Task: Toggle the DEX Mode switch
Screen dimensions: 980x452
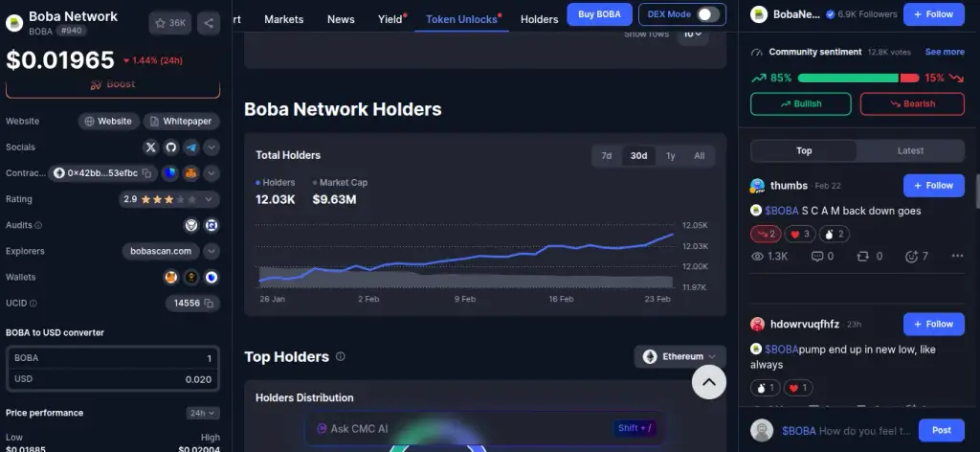Action: [x=708, y=14]
